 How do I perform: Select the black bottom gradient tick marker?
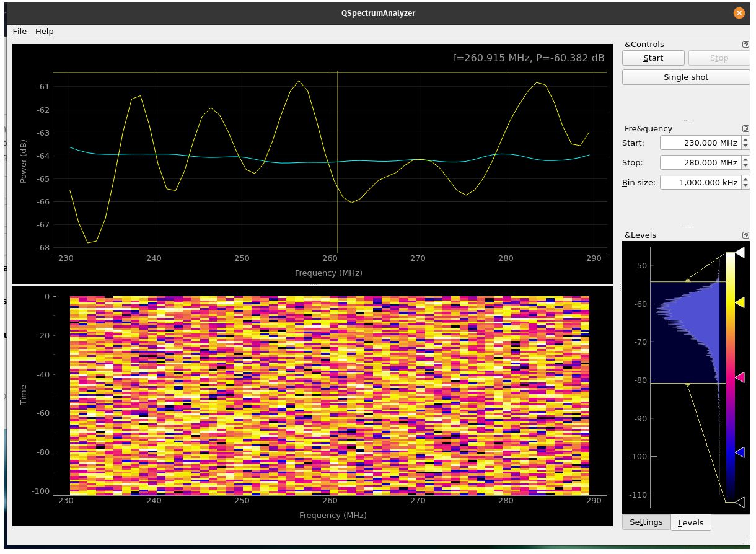click(x=739, y=502)
